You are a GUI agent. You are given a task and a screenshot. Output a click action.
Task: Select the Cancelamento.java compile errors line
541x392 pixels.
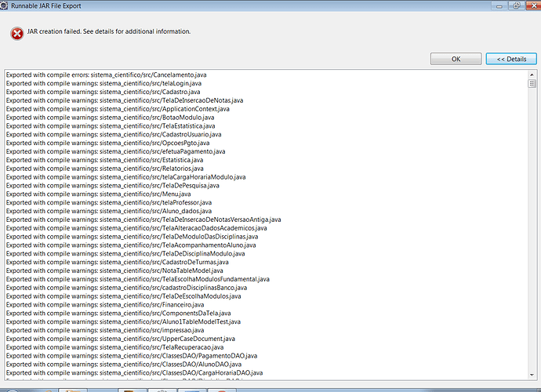pyautogui.click(x=107, y=75)
